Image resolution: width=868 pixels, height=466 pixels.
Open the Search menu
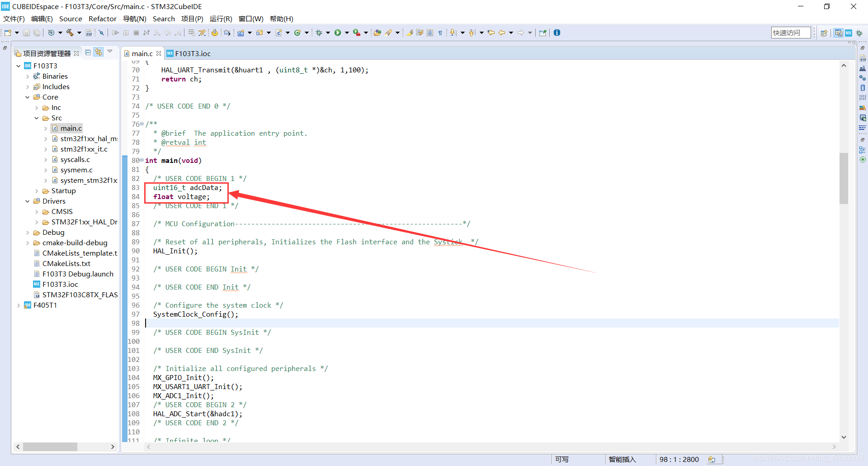164,19
